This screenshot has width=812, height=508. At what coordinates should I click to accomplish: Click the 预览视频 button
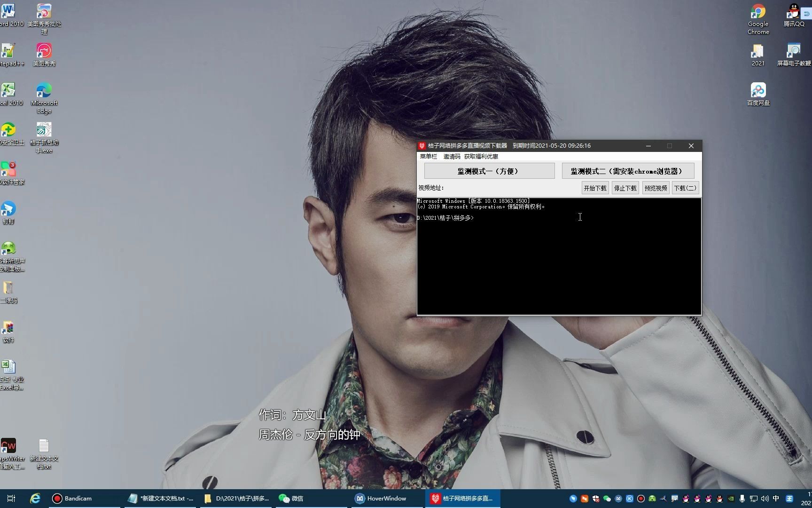pyautogui.click(x=656, y=188)
